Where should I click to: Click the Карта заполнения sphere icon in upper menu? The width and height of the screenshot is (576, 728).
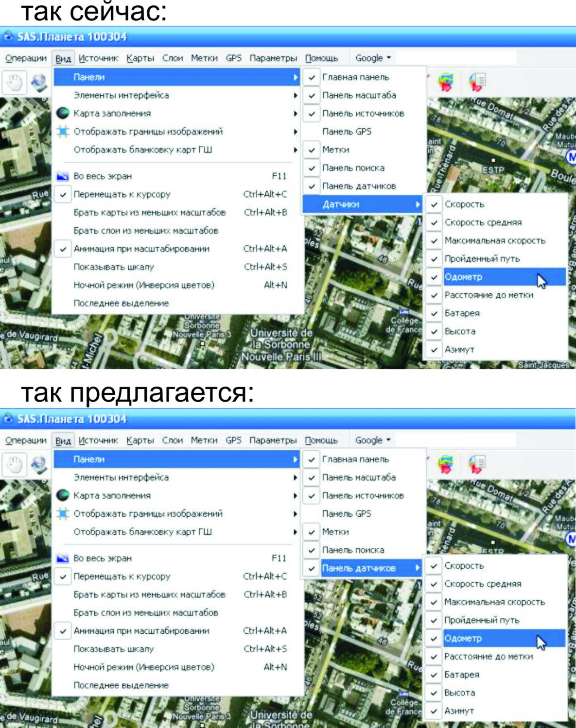pyautogui.click(x=63, y=113)
